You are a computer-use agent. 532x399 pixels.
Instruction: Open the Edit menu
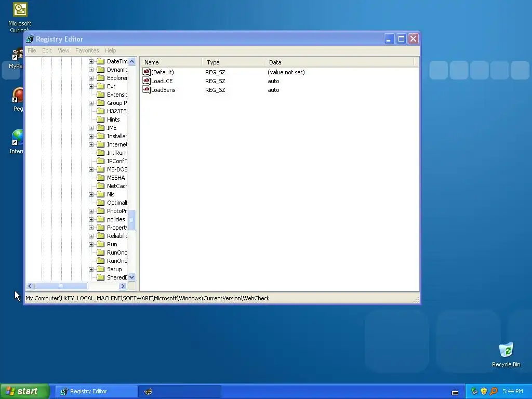click(x=46, y=50)
